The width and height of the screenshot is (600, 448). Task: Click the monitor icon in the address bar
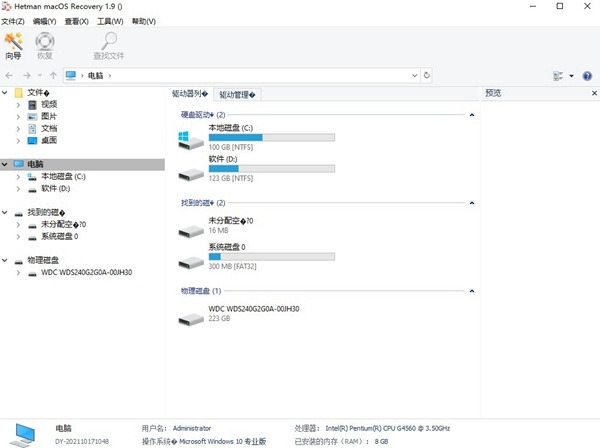(71, 75)
